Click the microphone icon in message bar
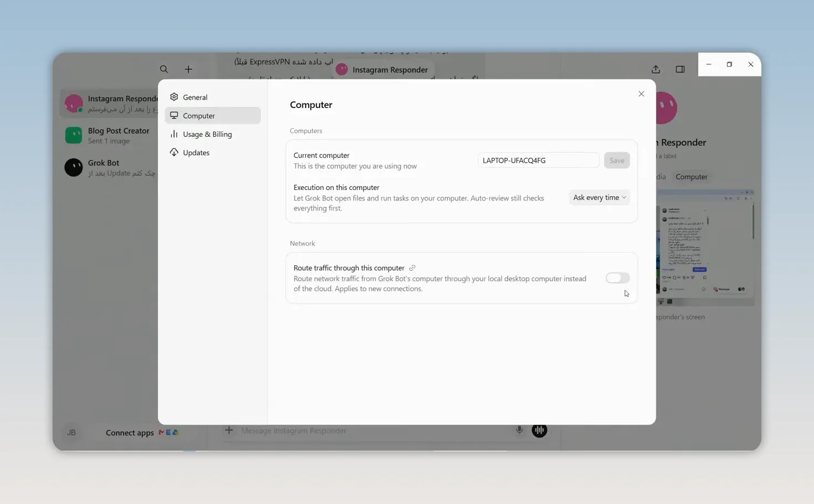 click(x=519, y=430)
